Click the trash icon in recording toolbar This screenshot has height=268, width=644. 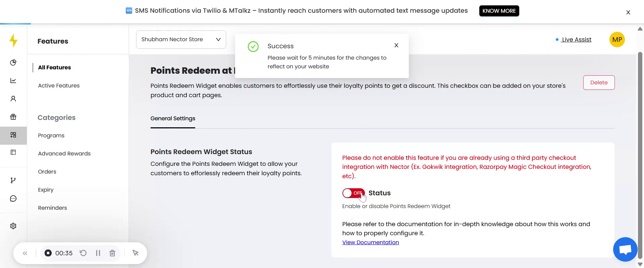pyautogui.click(x=112, y=253)
